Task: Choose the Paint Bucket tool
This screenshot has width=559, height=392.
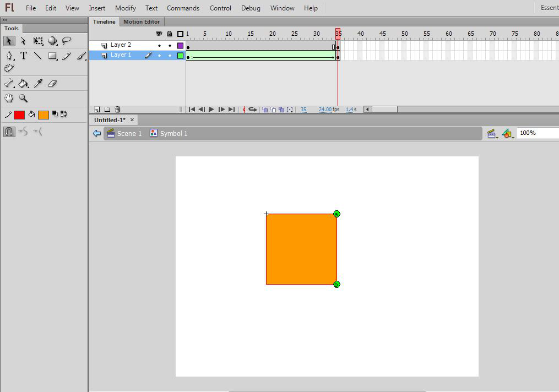Action: click(x=23, y=83)
